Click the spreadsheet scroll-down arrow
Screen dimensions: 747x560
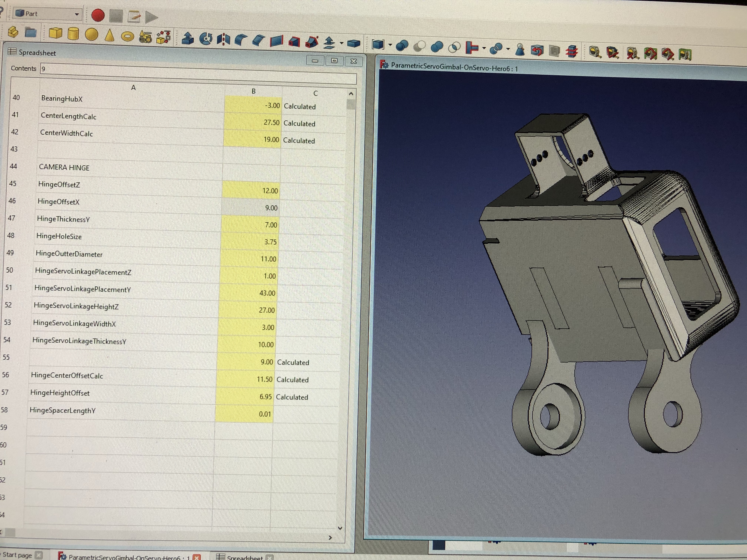coord(340,528)
